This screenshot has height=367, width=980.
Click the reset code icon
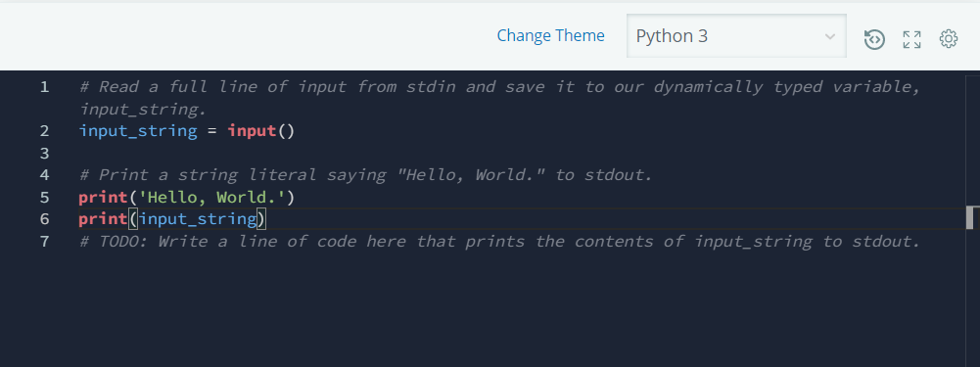874,39
